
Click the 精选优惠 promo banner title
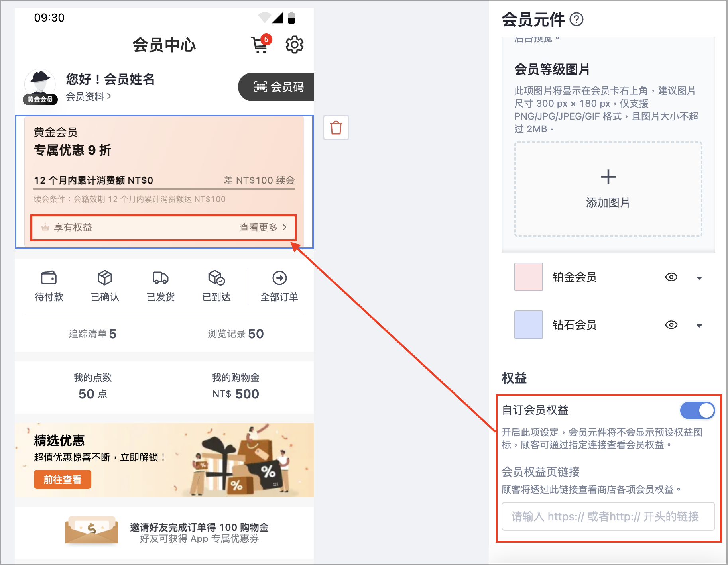point(59,440)
